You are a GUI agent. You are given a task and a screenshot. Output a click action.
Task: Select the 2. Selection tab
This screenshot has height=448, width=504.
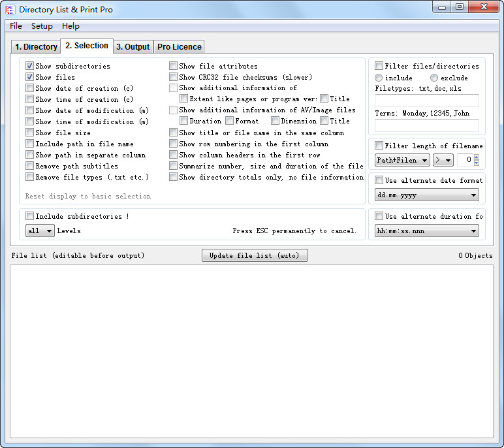click(87, 46)
